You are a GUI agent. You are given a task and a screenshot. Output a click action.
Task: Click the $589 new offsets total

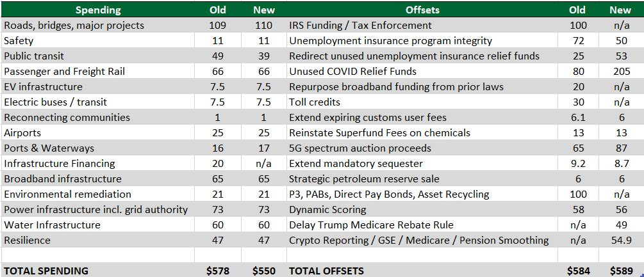[x=622, y=271]
